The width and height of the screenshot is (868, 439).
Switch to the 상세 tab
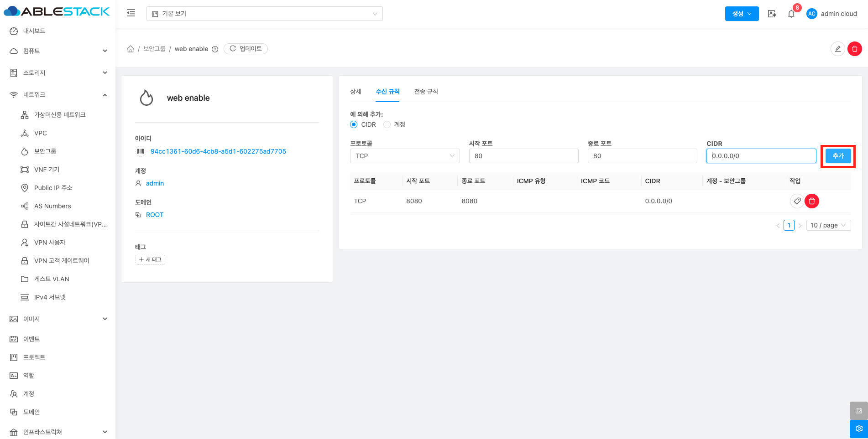(x=356, y=92)
